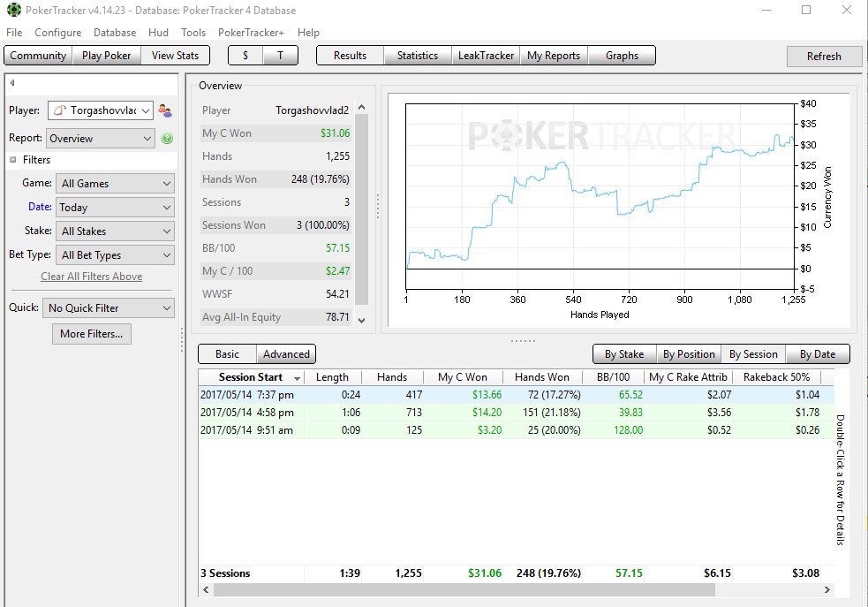Sort by the My C Rake Attrib column
This screenshot has height=607, width=868.
tap(688, 377)
